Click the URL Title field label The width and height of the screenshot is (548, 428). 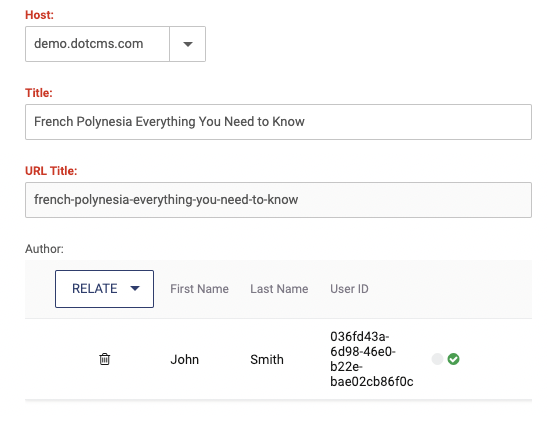(51, 171)
